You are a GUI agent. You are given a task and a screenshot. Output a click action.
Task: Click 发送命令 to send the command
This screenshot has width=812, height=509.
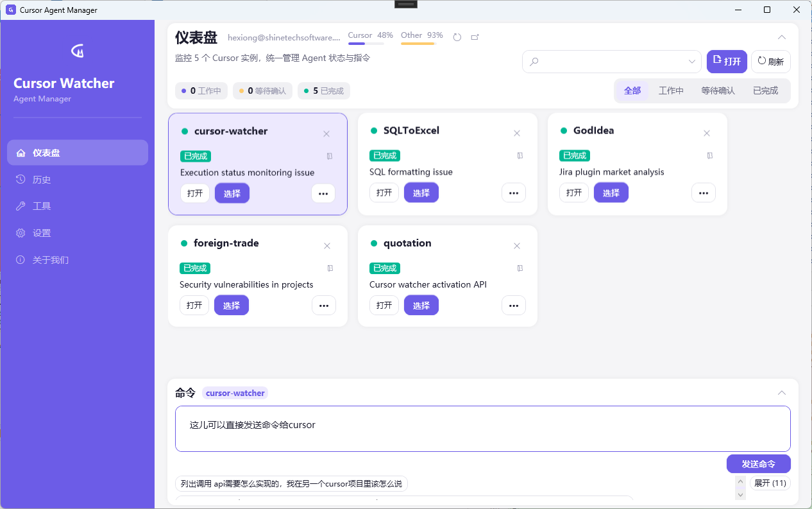coord(758,464)
